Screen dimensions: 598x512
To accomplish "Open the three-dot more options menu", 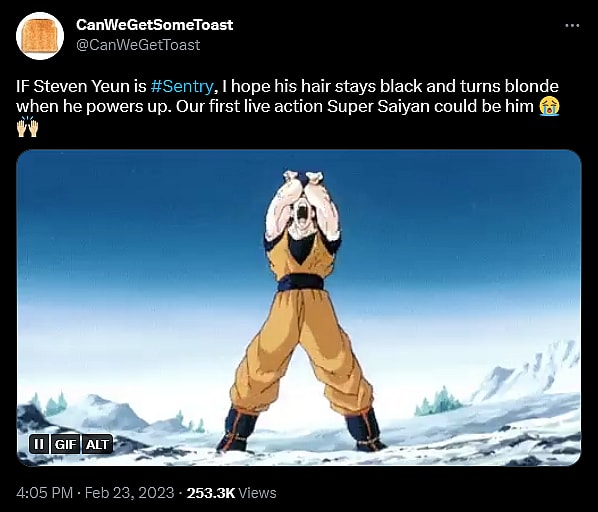I will pos(572,26).
